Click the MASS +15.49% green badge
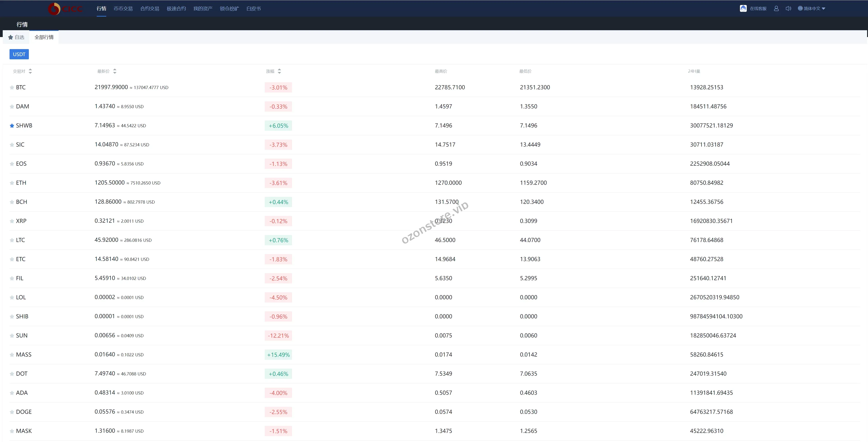 pos(278,355)
